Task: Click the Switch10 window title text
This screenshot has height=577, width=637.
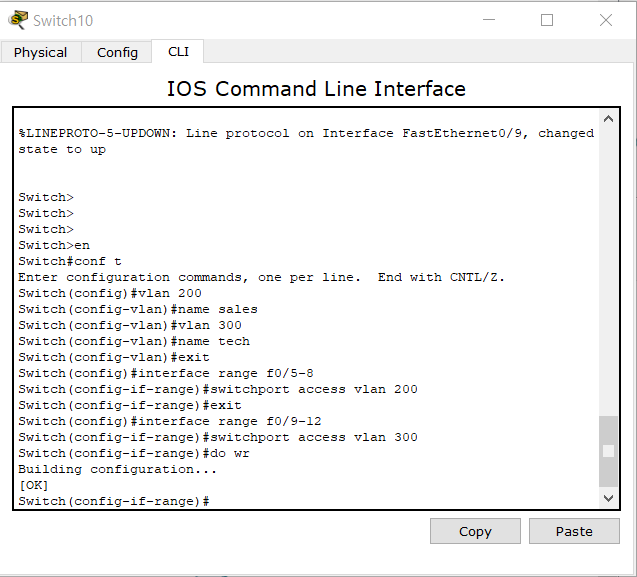Action: point(63,20)
